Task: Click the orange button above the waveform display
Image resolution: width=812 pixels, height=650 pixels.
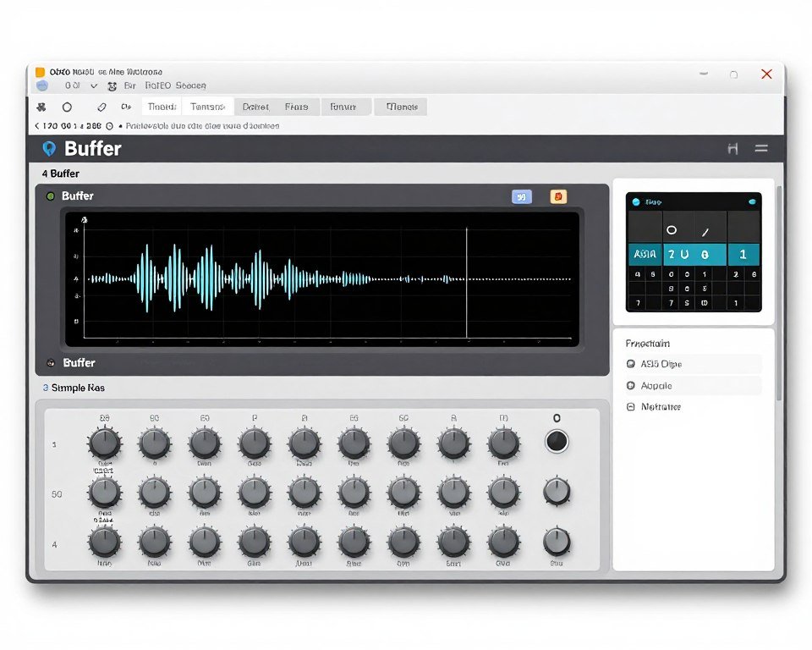Action: click(557, 196)
